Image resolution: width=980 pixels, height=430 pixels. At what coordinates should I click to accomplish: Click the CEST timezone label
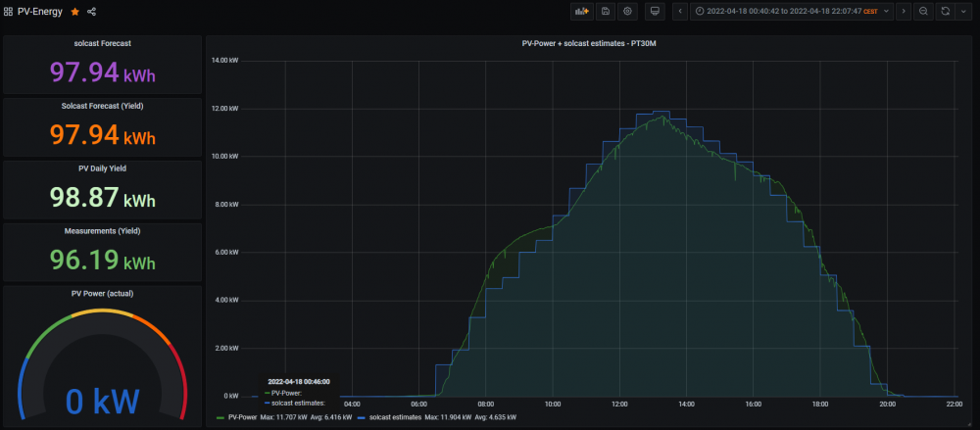[x=870, y=12]
